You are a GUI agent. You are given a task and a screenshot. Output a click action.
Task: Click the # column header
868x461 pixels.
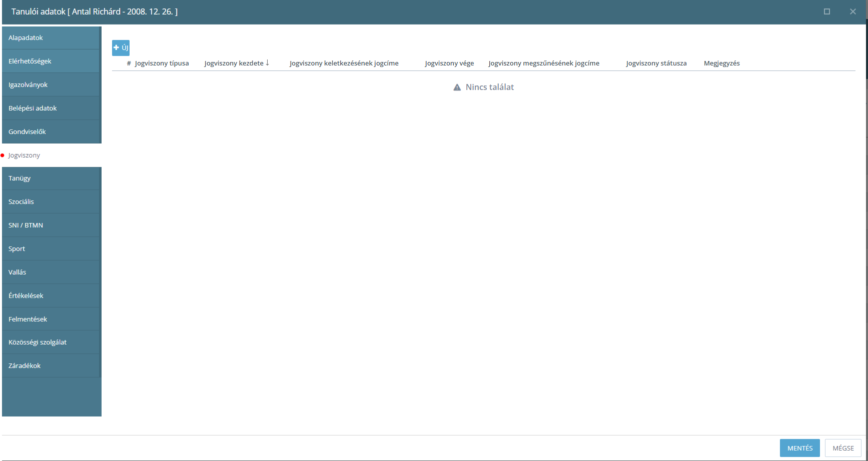(129, 63)
